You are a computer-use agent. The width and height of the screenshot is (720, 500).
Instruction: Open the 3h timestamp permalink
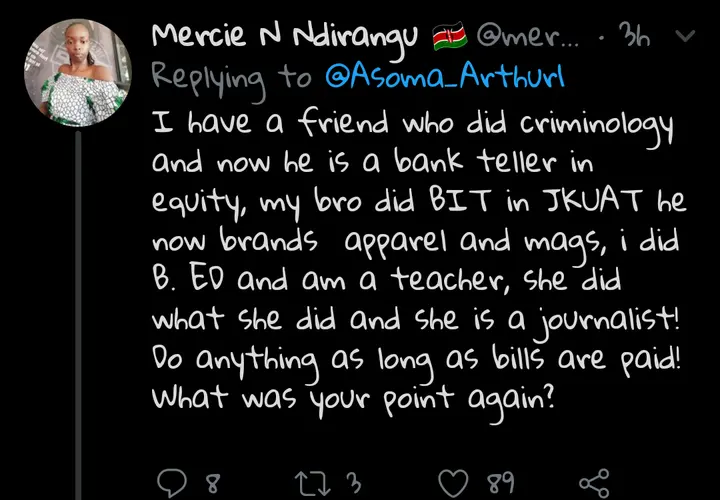tap(634, 35)
